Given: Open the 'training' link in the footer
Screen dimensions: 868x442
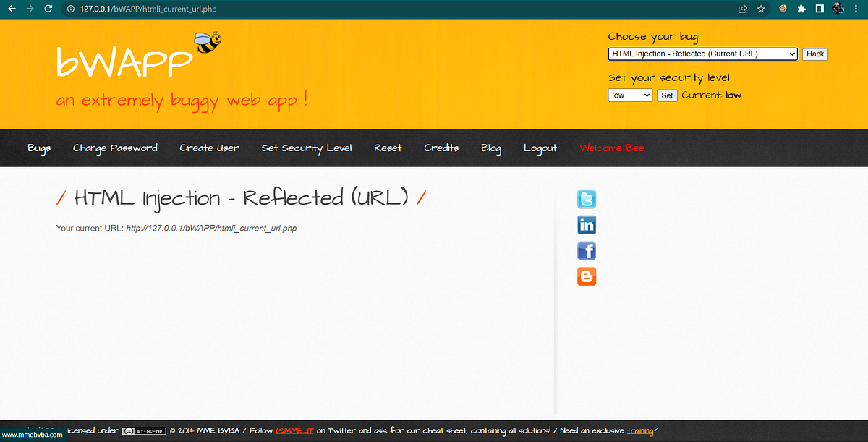Looking at the screenshot, I should [639, 430].
